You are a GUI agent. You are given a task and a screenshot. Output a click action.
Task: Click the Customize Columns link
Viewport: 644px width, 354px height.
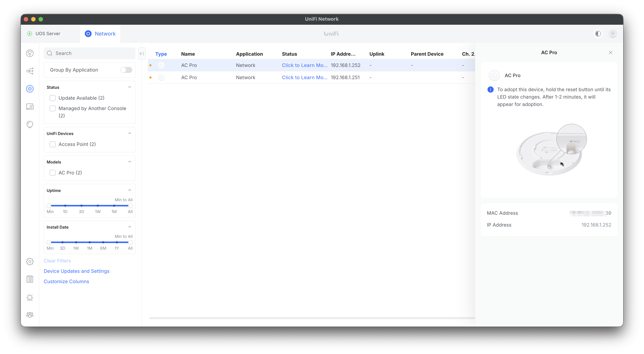click(x=66, y=281)
